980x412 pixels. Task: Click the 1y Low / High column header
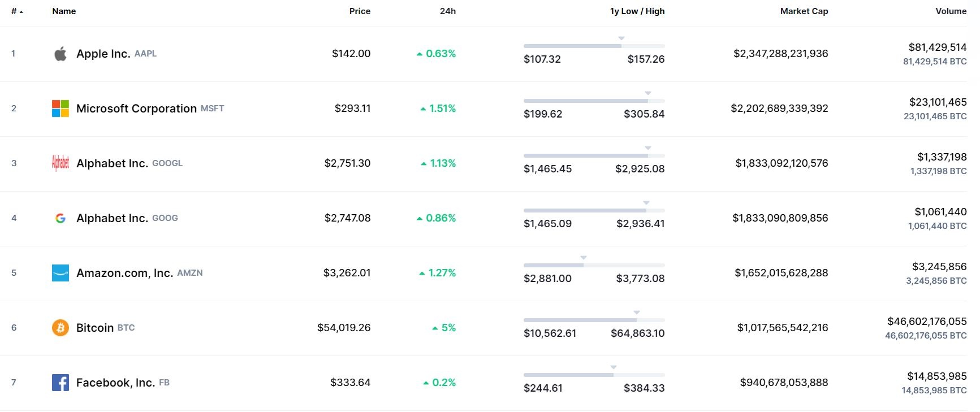[637, 11]
